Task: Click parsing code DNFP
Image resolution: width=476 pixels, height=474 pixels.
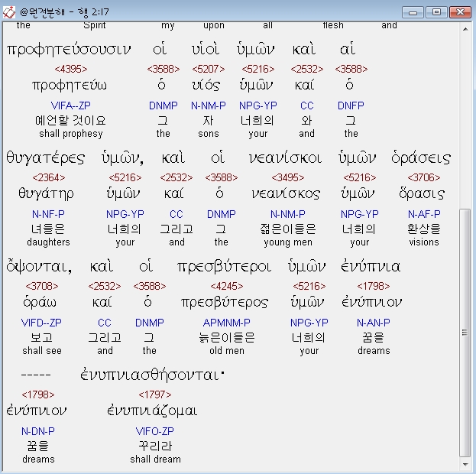Action: (x=351, y=106)
